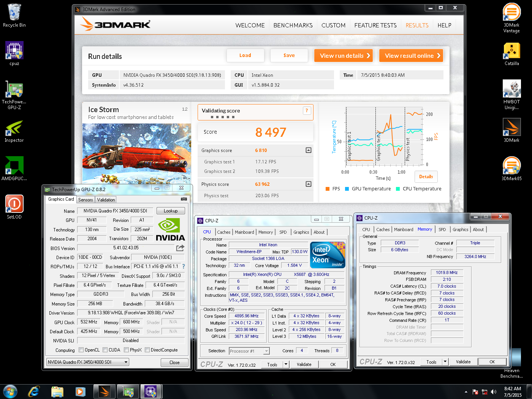This screenshot has width=532, height=399.
Task: Show hidden system tray icons
Action: (466, 392)
